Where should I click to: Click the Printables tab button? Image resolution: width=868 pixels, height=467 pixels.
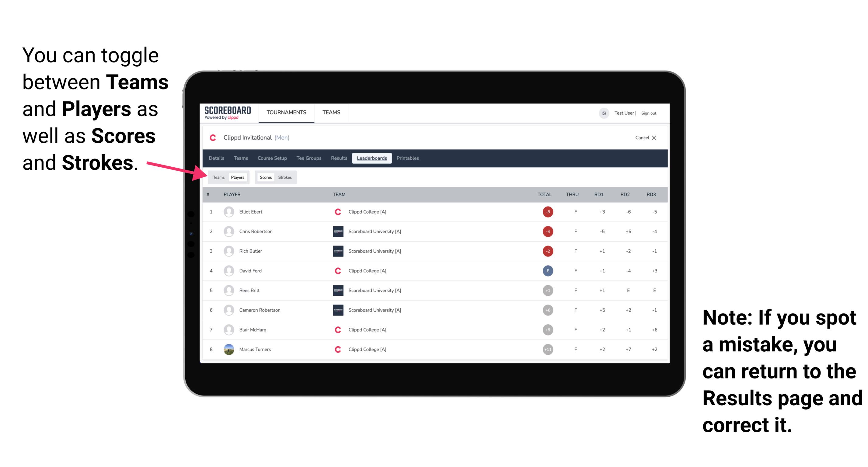408,158
